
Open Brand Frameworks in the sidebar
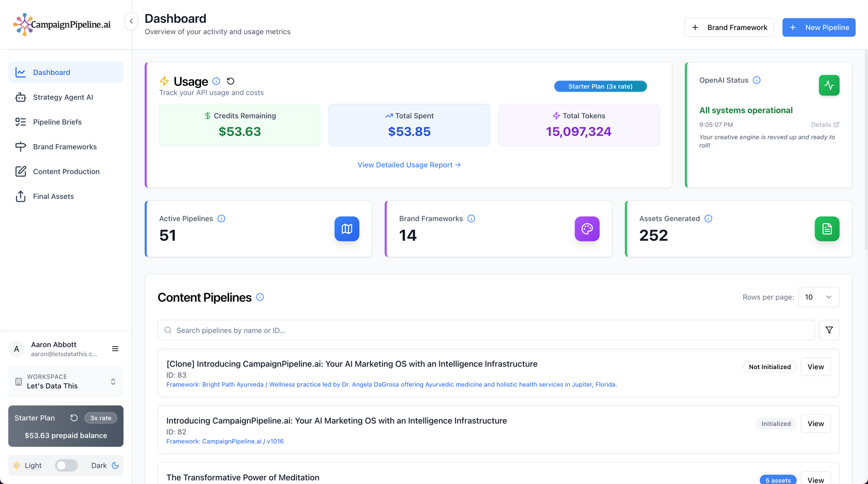point(66,147)
